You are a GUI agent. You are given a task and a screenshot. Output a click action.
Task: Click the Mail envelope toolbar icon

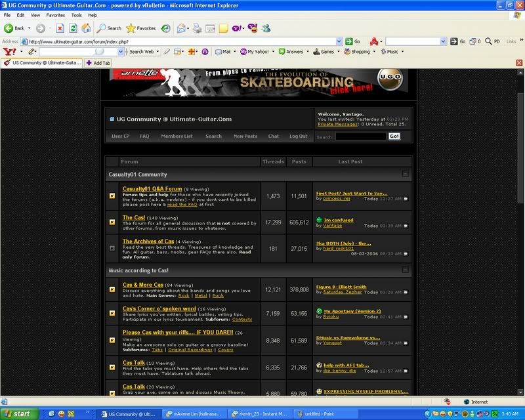pos(181,28)
